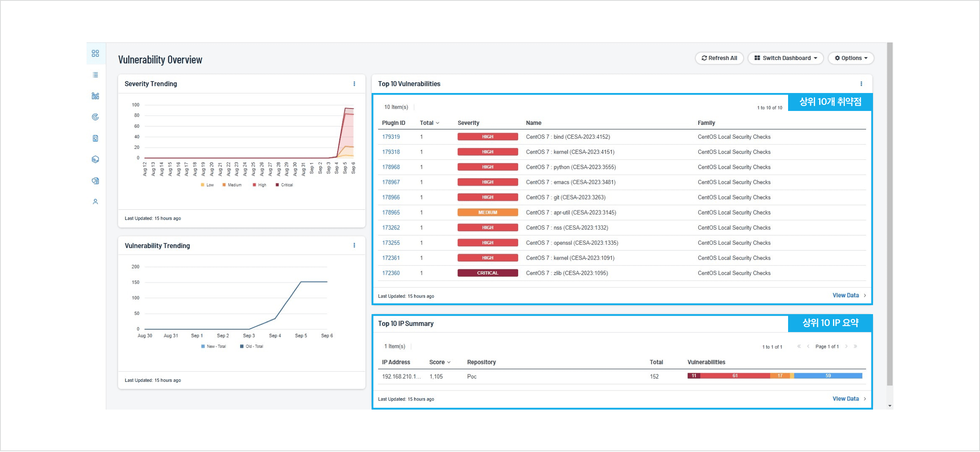Open the dashboard grid icon in sidebar
The image size is (980, 452).
(95, 53)
